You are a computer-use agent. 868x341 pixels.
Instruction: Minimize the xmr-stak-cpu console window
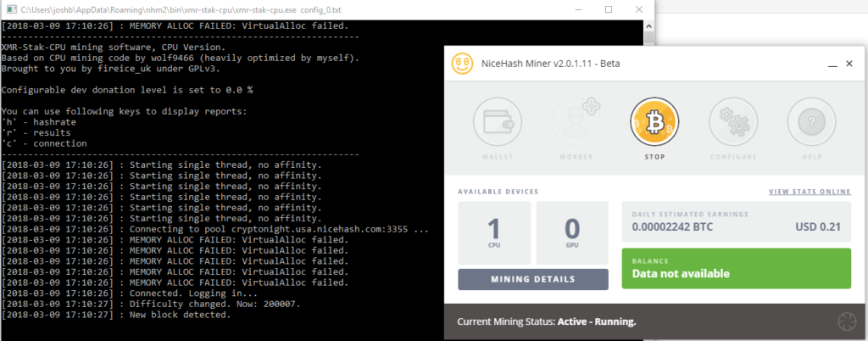click(579, 9)
